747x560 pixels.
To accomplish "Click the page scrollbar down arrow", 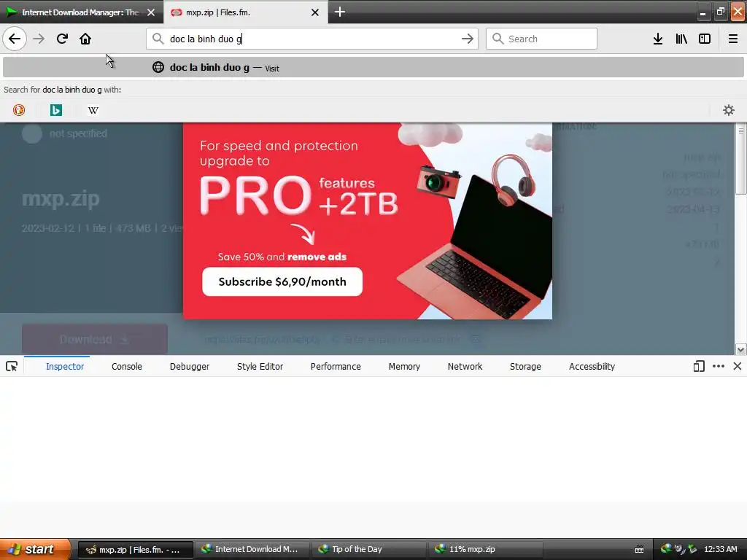I will (x=741, y=349).
